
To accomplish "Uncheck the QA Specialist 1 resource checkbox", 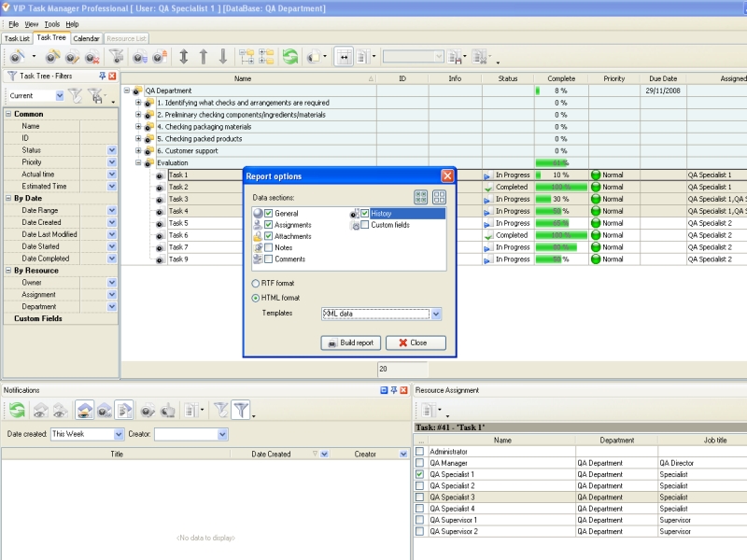I will pyautogui.click(x=419, y=474).
